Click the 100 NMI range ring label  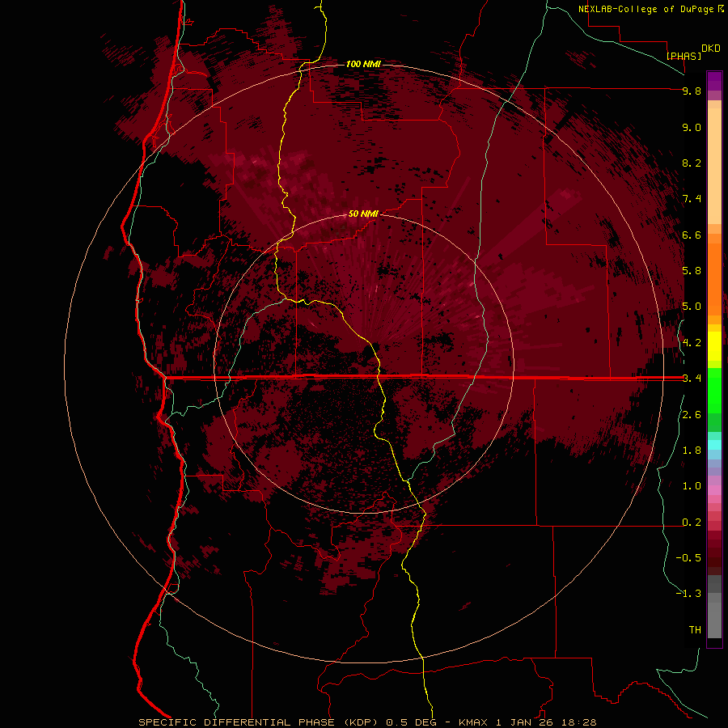(363, 64)
